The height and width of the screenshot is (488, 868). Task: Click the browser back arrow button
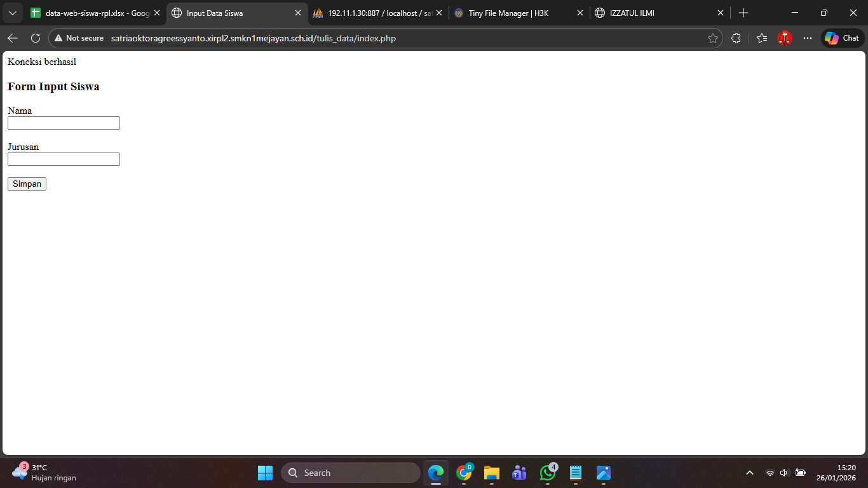click(x=13, y=38)
